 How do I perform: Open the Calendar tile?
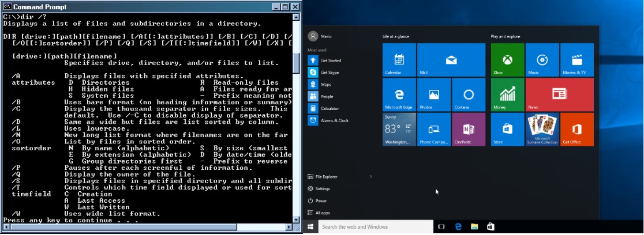coord(399,60)
